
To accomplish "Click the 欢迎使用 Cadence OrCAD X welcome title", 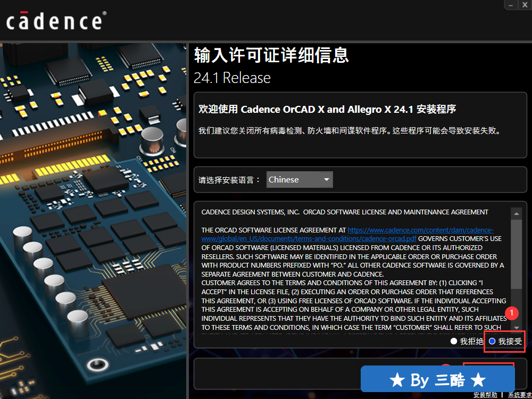I will point(327,109).
